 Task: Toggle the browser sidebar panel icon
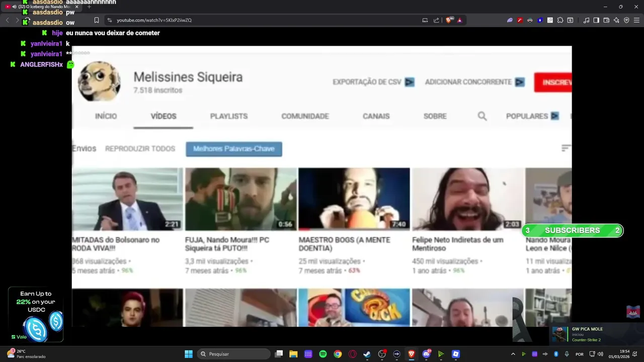[x=596, y=20]
